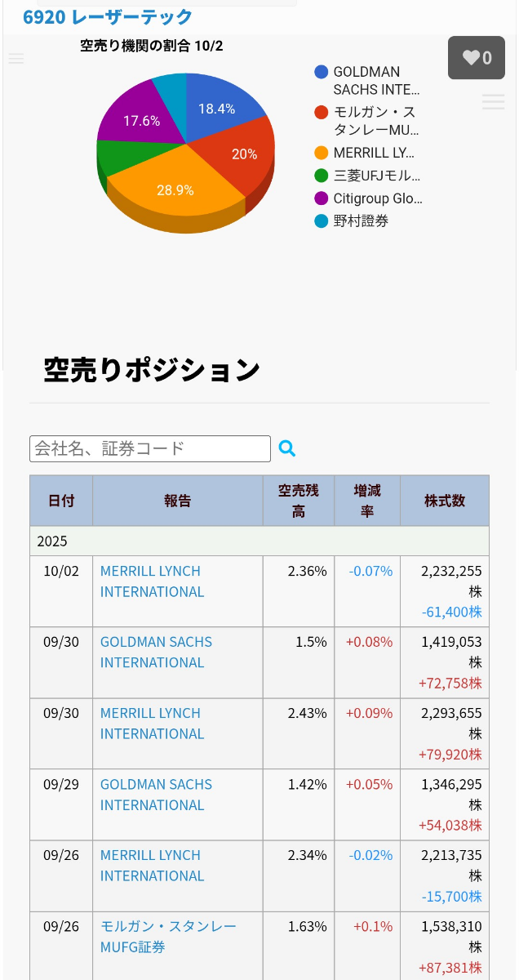The image size is (519, 980).
Task: Click the 株式数 column header
Action: (x=445, y=501)
